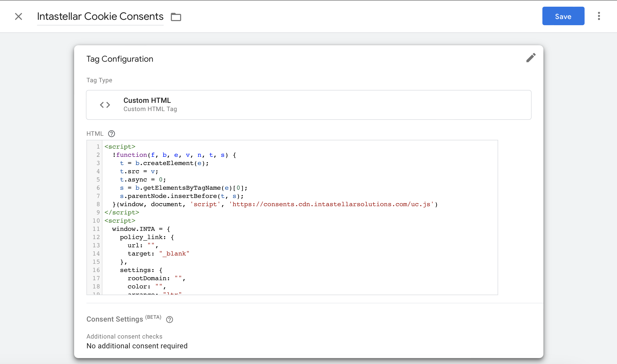Click the parentNode.insertBefore line
Screen dimensions: 617x364
tap(182, 196)
